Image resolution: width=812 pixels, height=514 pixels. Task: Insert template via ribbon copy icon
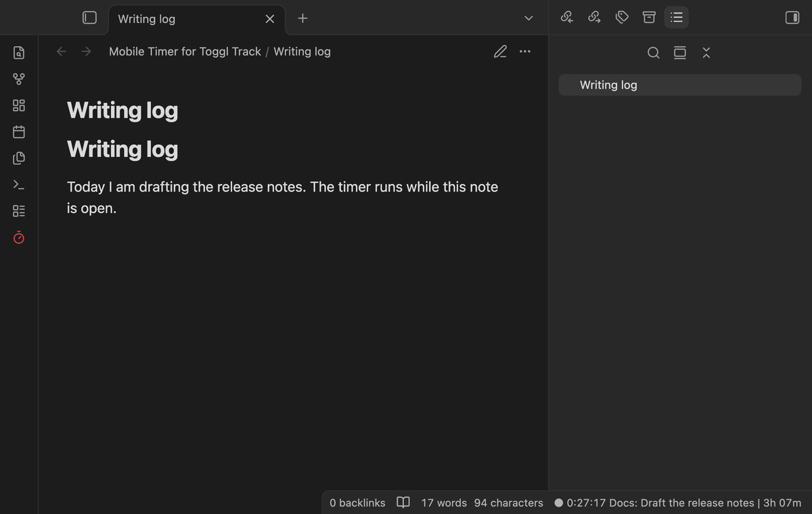click(19, 158)
